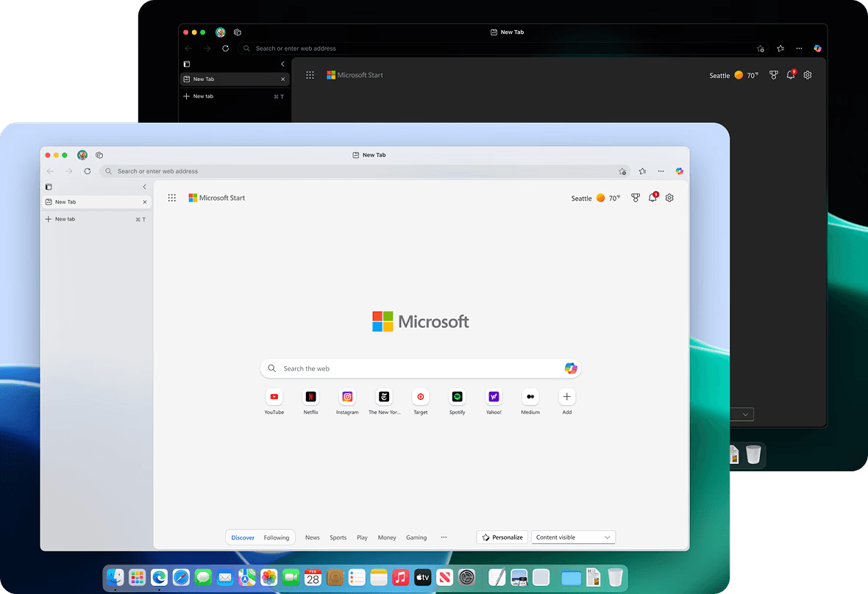Select the News category
Viewport: 868px width, 594px height.
point(312,537)
